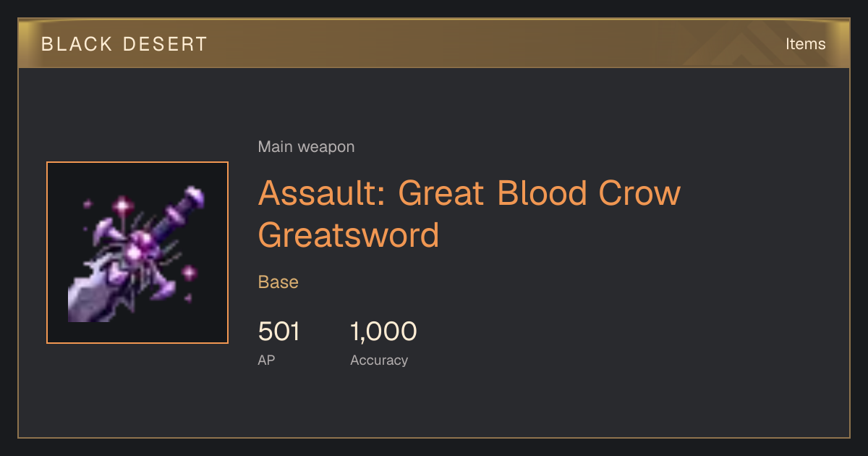Click the pink sparkle right of the crossguard
This screenshot has width=868, height=456.
190,273
